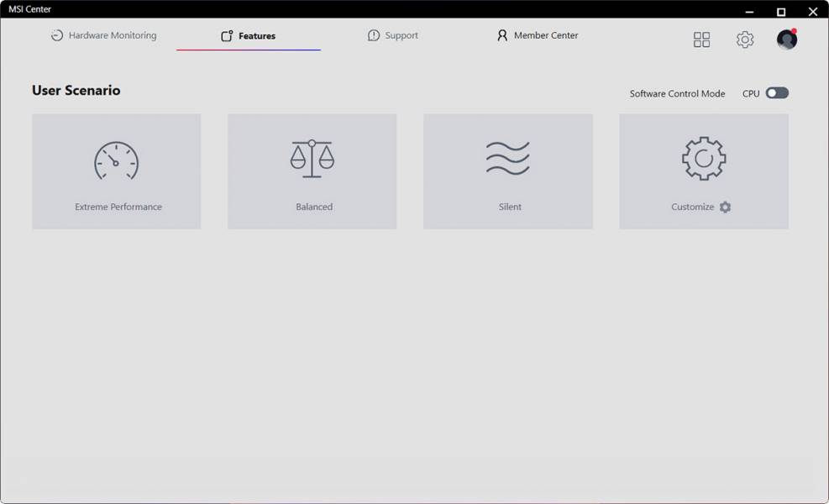Click the Customize label text

(x=692, y=207)
